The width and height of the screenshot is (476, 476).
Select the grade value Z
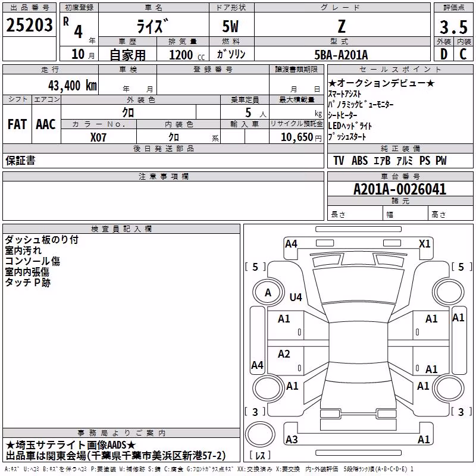342,26
